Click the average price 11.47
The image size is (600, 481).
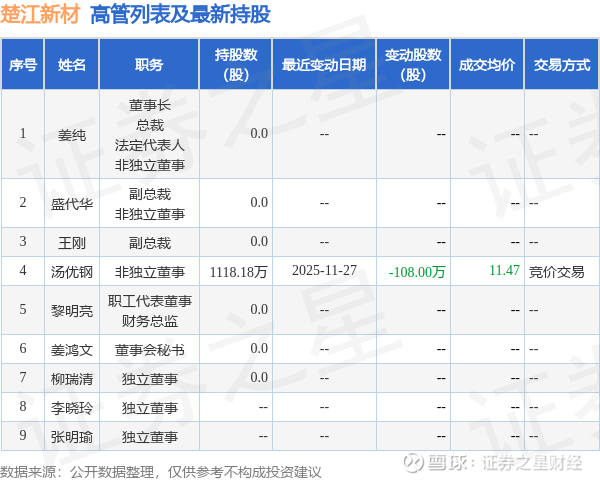point(504,270)
